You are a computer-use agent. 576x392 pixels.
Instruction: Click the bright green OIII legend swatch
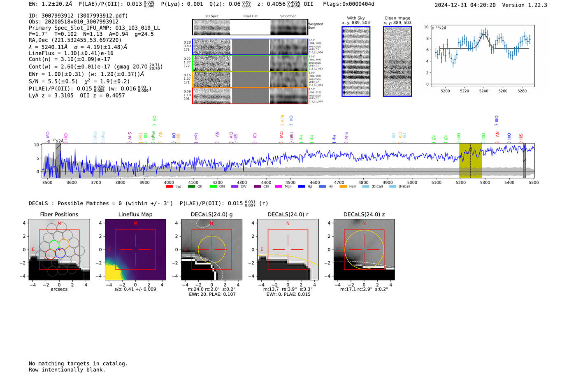[x=213, y=186]
